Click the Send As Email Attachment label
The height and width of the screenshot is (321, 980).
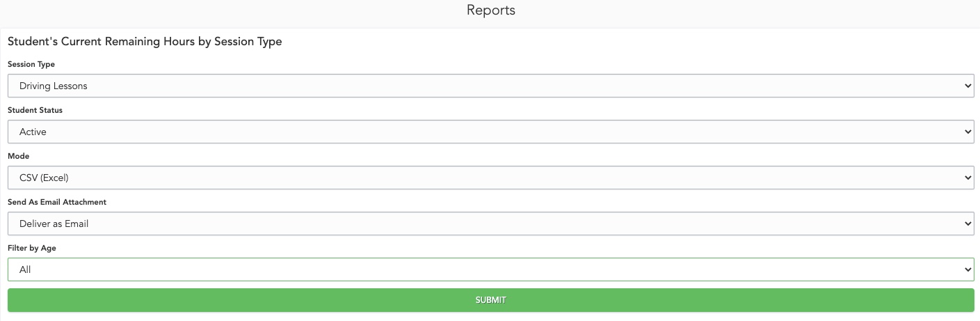(x=57, y=202)
